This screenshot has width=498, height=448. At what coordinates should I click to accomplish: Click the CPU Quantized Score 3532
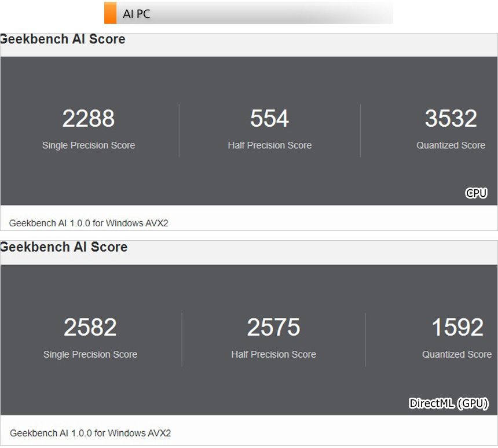pos(451,119)
